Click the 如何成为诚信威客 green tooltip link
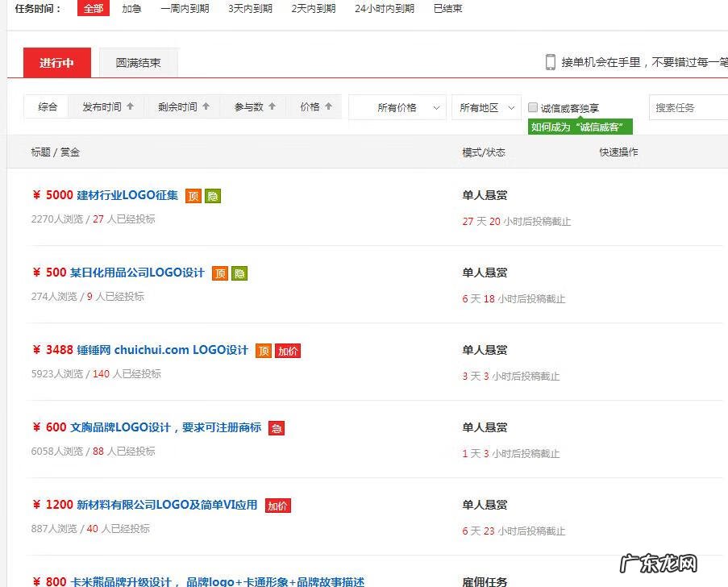 coord(580,127)
